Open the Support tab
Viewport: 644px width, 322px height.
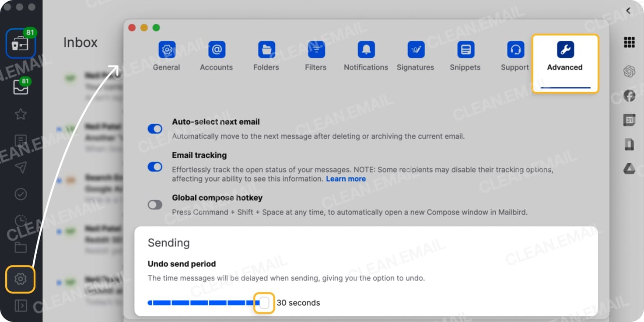click(514, 55)
